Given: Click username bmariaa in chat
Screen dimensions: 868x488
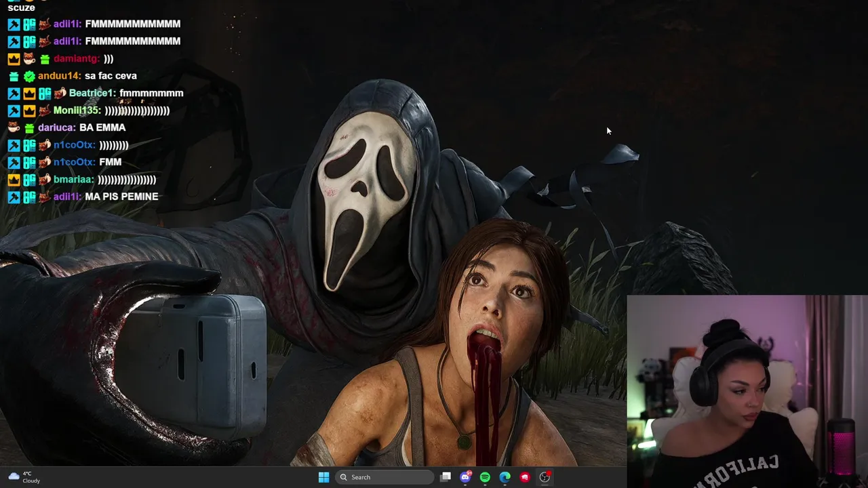Looking at the screenshot, I should pos(74,180).
